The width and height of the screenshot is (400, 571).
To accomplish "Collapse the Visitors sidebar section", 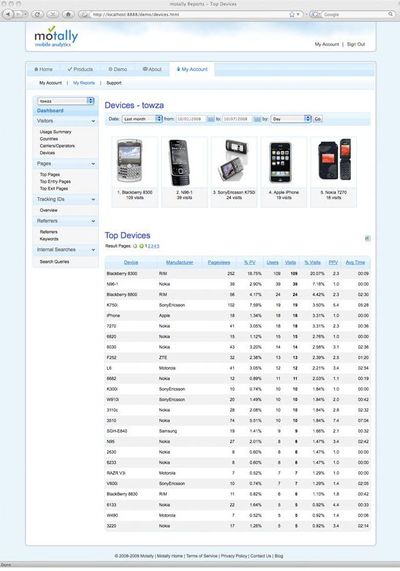I will [93, 121].
